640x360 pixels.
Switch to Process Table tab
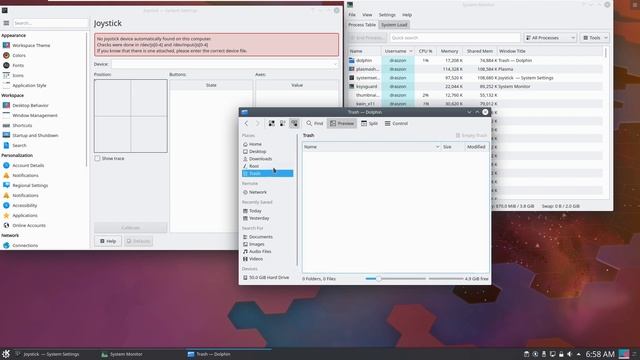tap(362, 25)
